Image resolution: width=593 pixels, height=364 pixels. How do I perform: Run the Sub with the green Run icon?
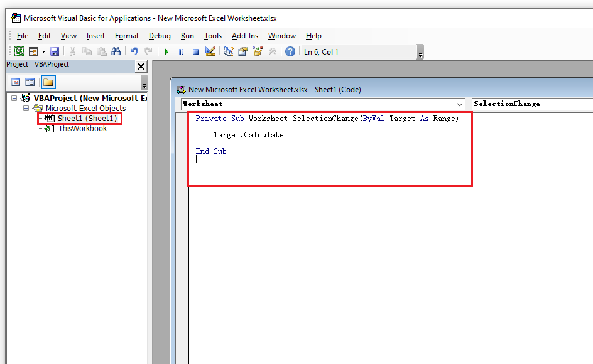tap(166, 51)
